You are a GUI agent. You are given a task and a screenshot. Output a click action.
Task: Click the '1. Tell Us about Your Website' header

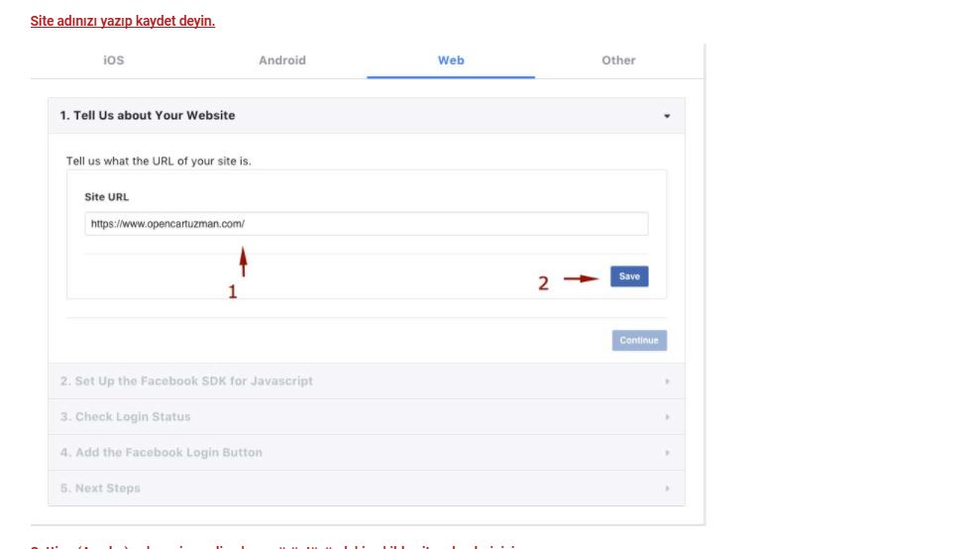(148, 116)
